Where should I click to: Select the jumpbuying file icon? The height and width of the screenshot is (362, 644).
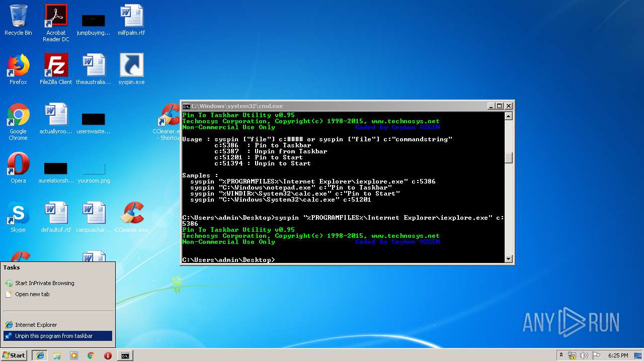(94, 23)
